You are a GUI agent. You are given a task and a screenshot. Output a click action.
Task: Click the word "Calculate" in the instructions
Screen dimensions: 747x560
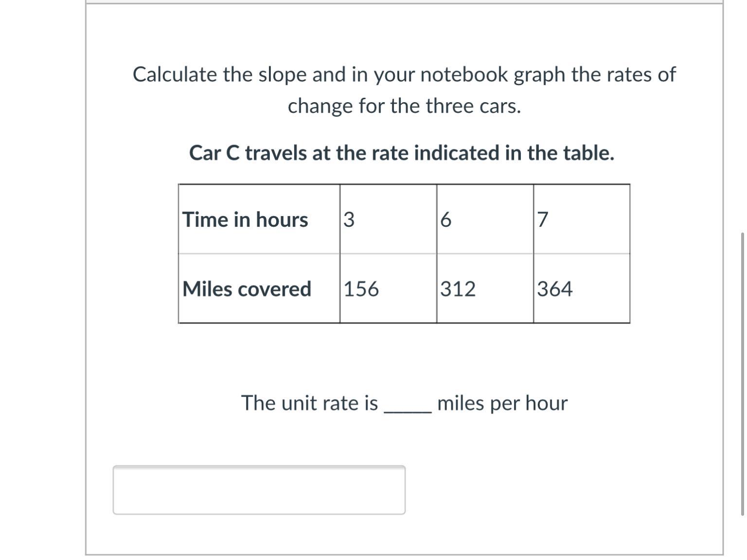click(x=175, y=74)
